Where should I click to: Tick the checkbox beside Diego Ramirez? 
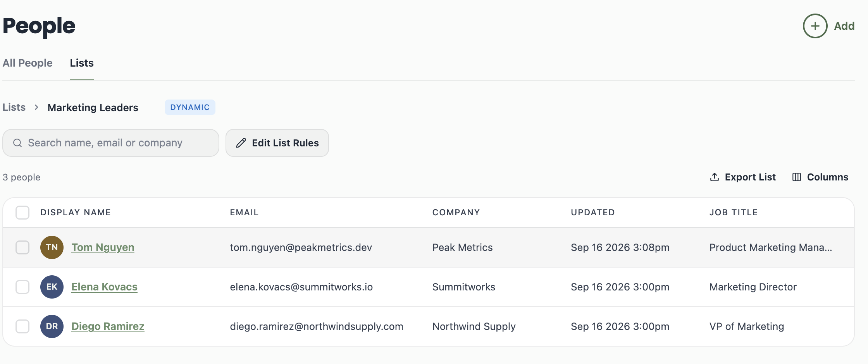[x=22, y=326]
